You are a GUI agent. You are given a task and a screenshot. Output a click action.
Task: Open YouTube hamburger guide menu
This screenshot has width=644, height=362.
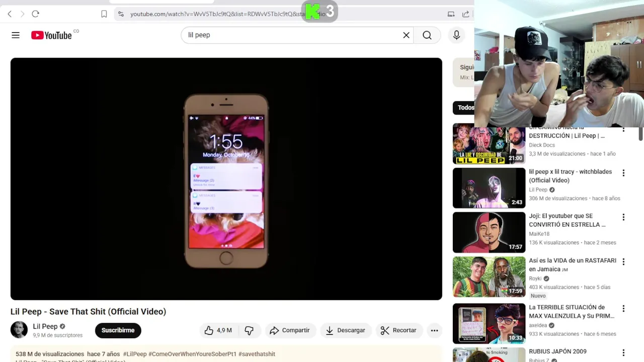point(16,35)
